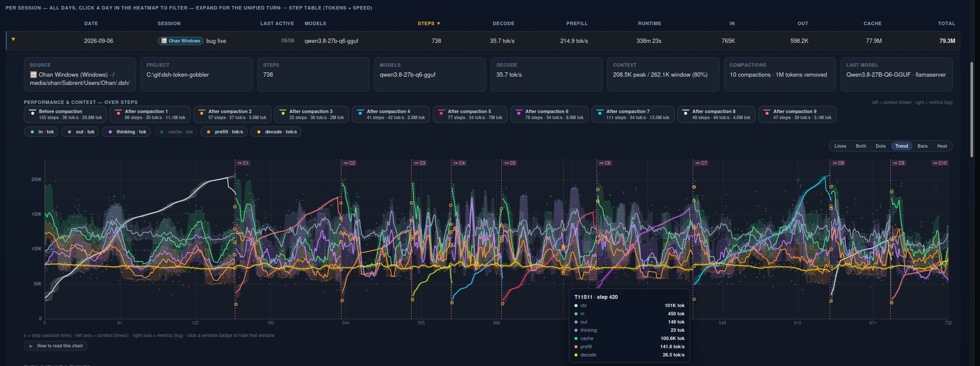Click the C7 compaction marker
This screenshot has height=366, width=980.
701,163
